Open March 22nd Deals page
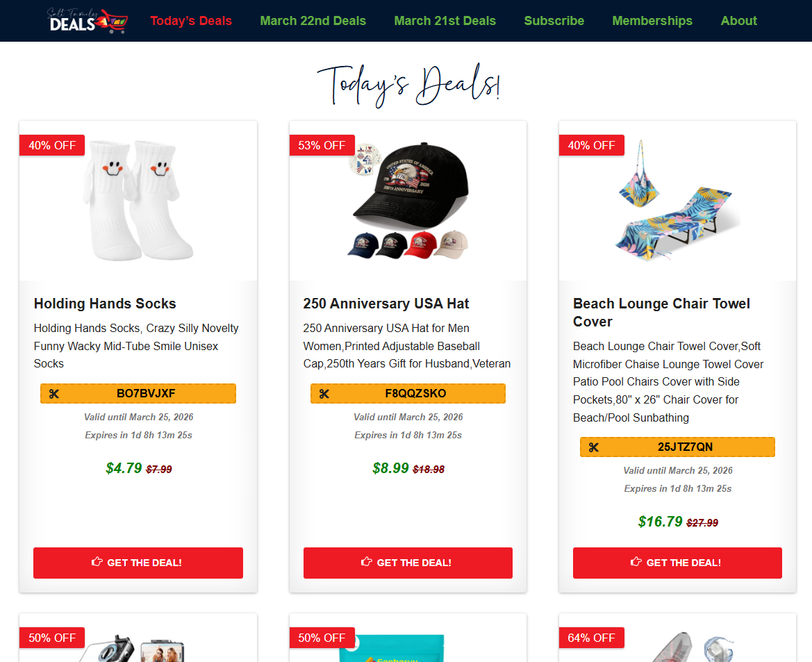 313,21
